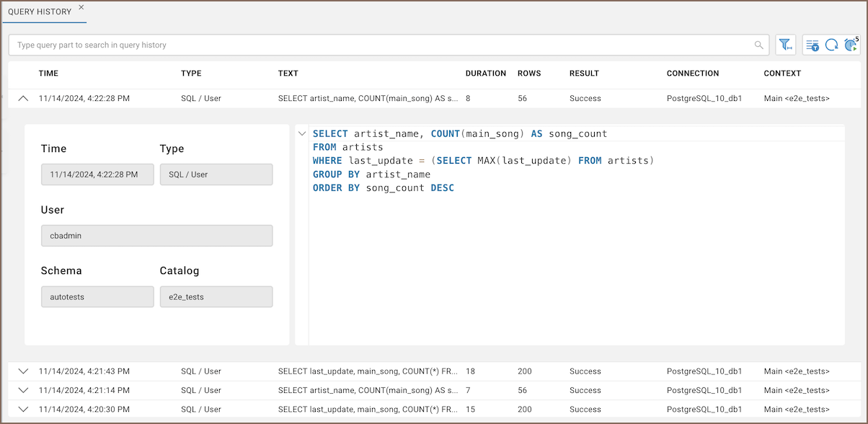Fold the SQL code block arrow
This screenshot has width=868, height=424.
302,134
